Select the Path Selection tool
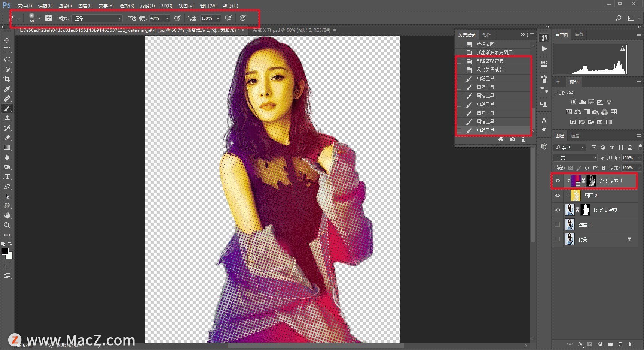This screenshot has height=350, width=644. point(7,196)
